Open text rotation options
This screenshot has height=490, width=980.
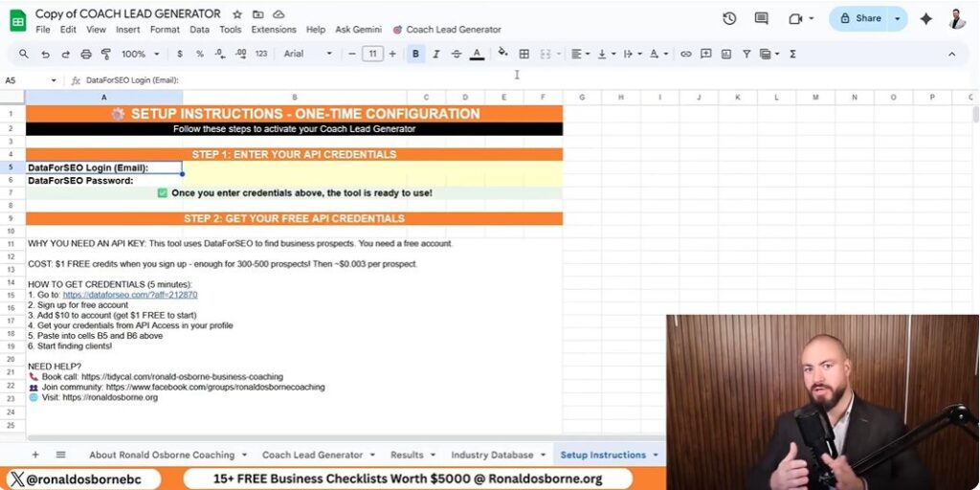[658, 55]
